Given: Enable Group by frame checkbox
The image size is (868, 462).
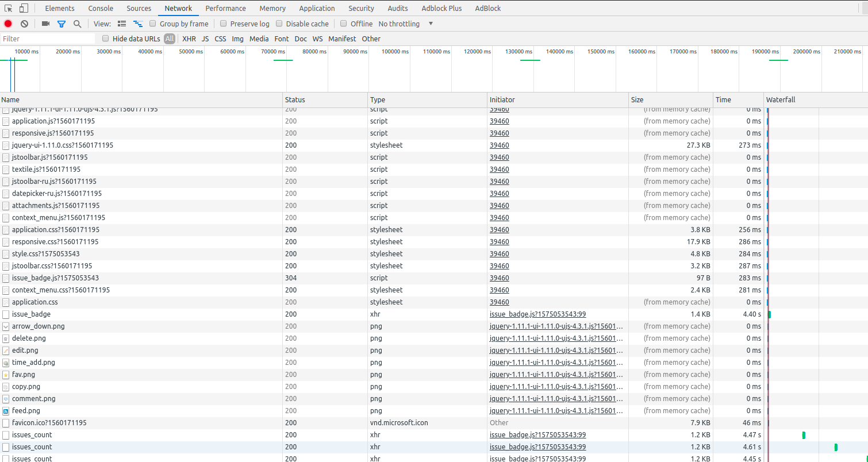Looking at the screenshot, I should [x=153, y=24].
